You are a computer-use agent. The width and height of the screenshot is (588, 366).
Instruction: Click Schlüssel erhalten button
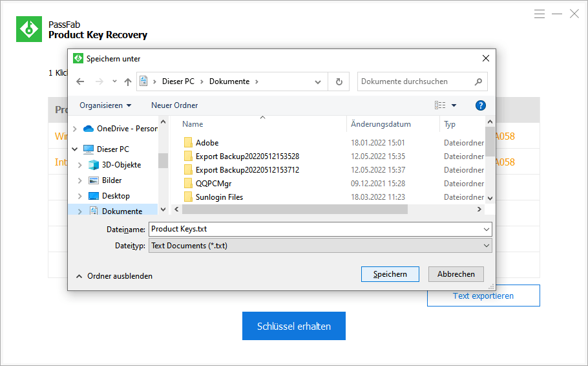click(x=294, y=326)
